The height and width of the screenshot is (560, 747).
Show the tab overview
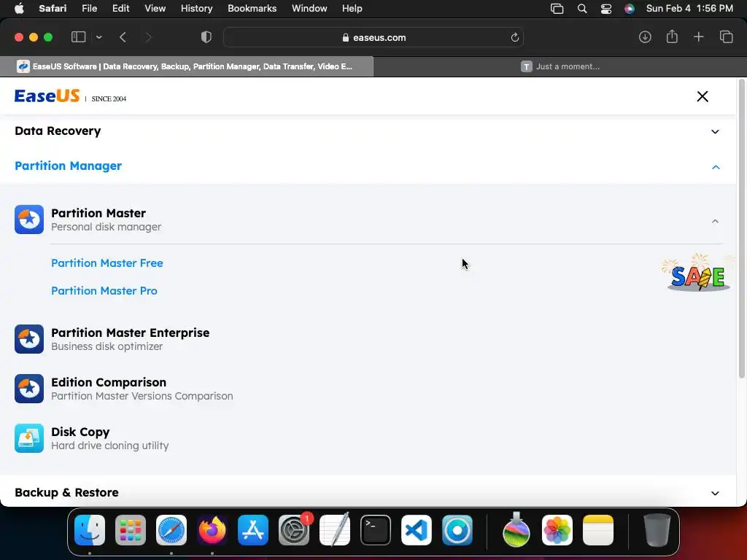coord(726,37)
